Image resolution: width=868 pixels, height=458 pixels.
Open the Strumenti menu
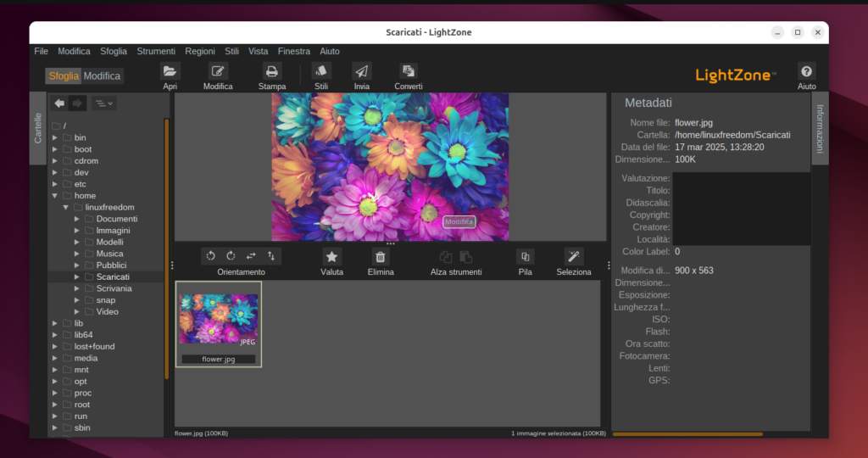156,52
